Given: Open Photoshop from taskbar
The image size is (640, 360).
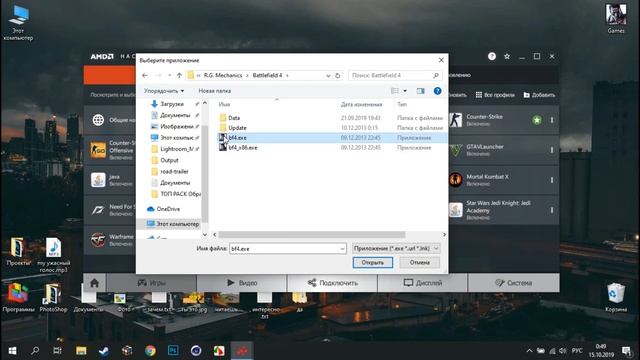Looking at the screenshot, I should click(x=173, y=350).
